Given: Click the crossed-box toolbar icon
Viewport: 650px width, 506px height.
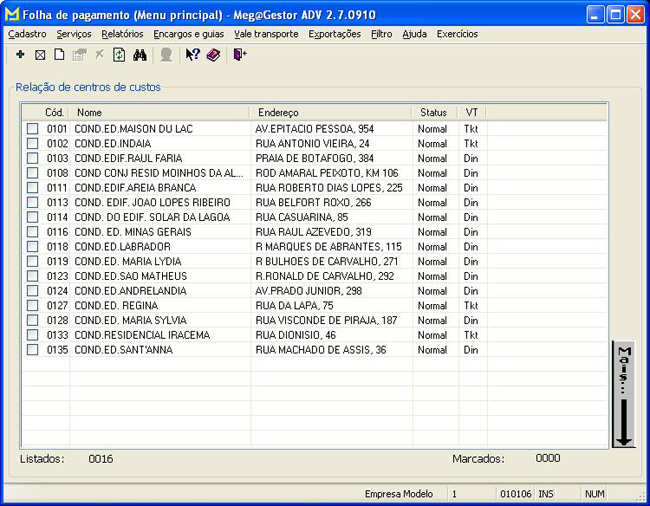Looking at the screenshot, I should (x=40, y=55).
